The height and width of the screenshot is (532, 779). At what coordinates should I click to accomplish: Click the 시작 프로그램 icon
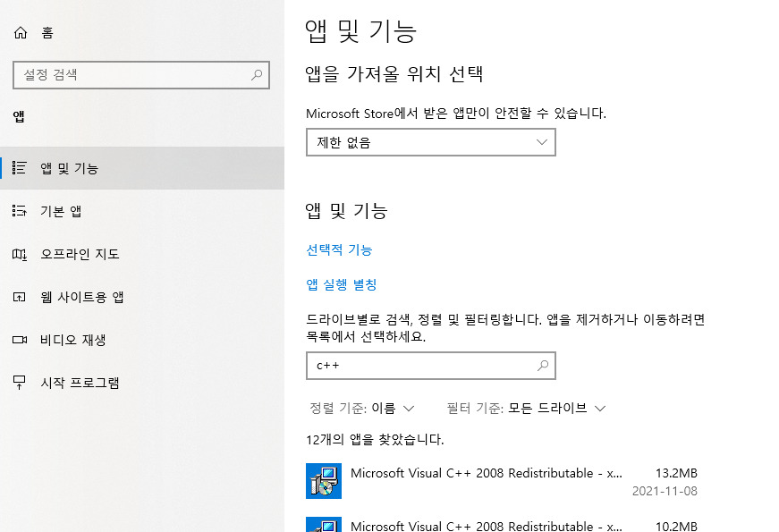click(19, 383)
